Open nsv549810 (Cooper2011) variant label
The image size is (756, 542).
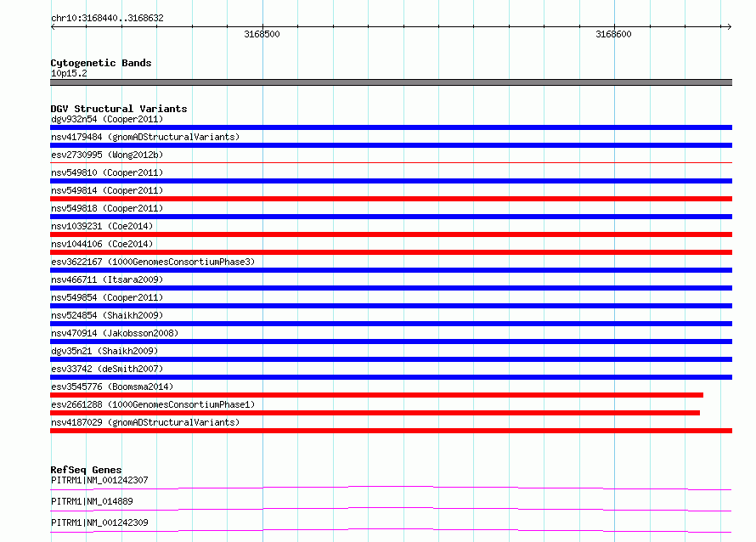point(107,172)
